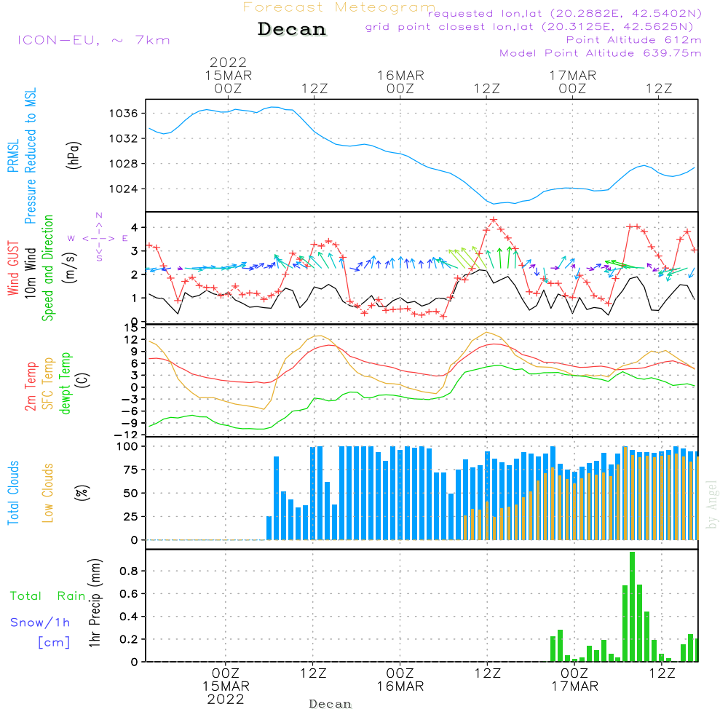Click the 'Low Clouds' orange label
Viewport: 728px width, 728px height.
click(48, 493)
